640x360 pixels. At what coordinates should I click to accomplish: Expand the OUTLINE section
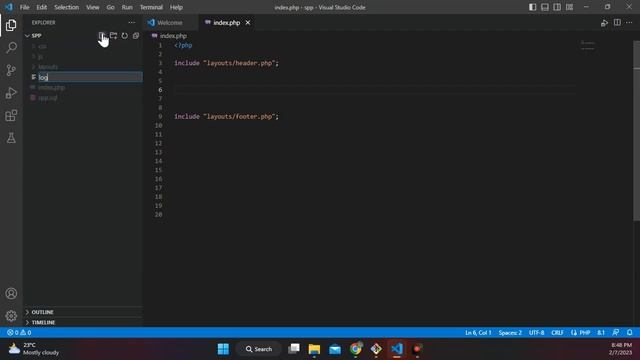(83, 312)
